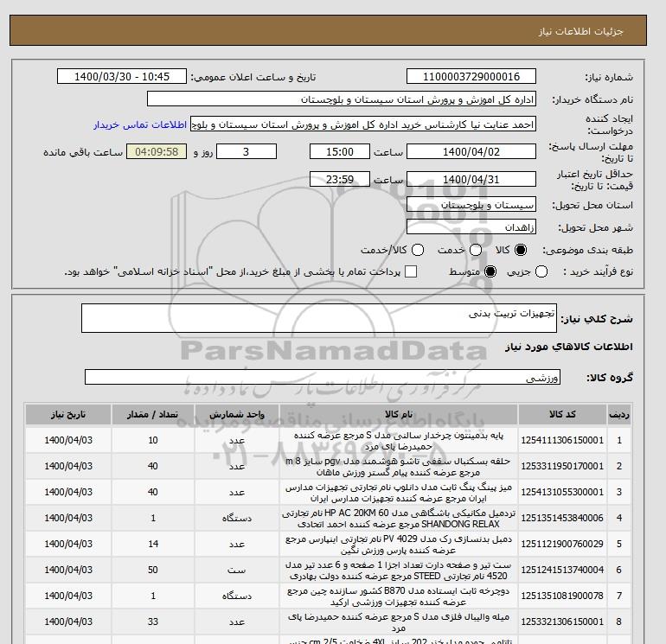Click the volleyball pole item name in row 8
The height and width of the screenshot is (644, 666).
399,622
